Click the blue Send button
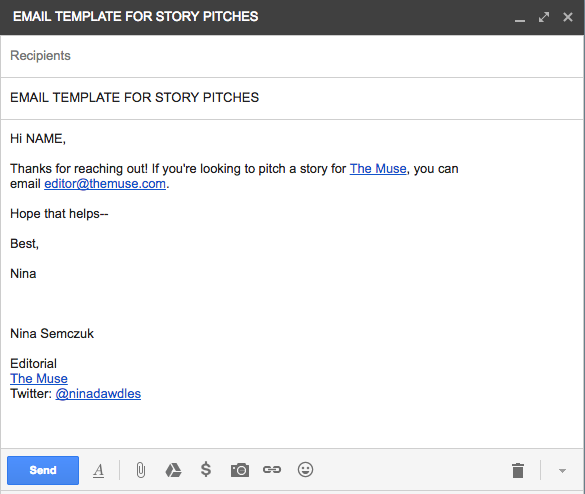Screen dimensions: 585x494 (x=43, y=470)
